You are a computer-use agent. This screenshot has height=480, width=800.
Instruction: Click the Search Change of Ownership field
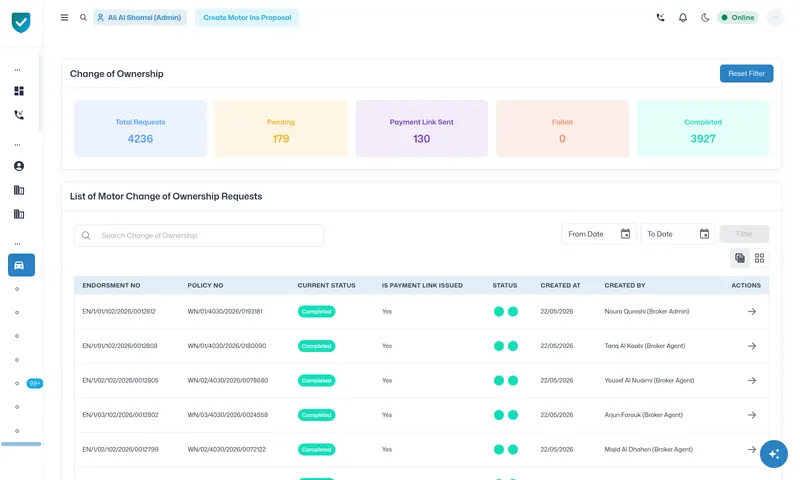(199, 235)
